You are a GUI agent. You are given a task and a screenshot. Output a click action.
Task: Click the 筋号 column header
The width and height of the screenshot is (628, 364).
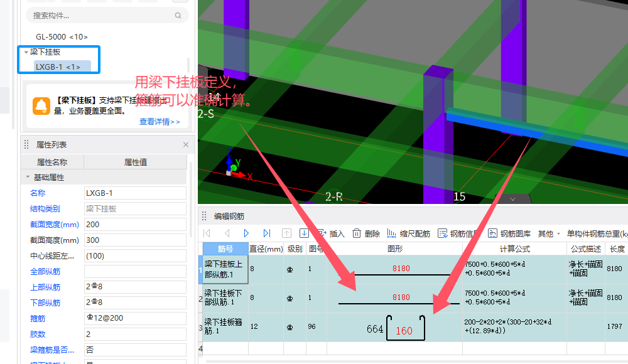[x=225, y=249]
